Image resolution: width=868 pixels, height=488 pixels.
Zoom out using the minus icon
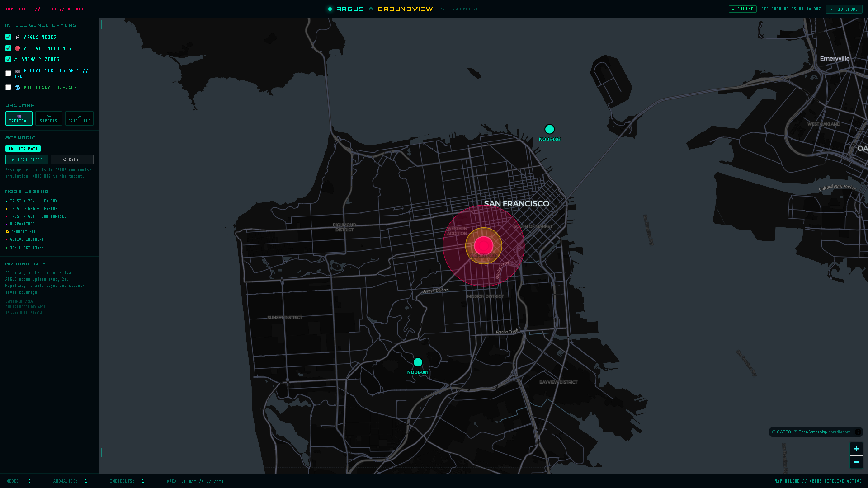(856, 462)
